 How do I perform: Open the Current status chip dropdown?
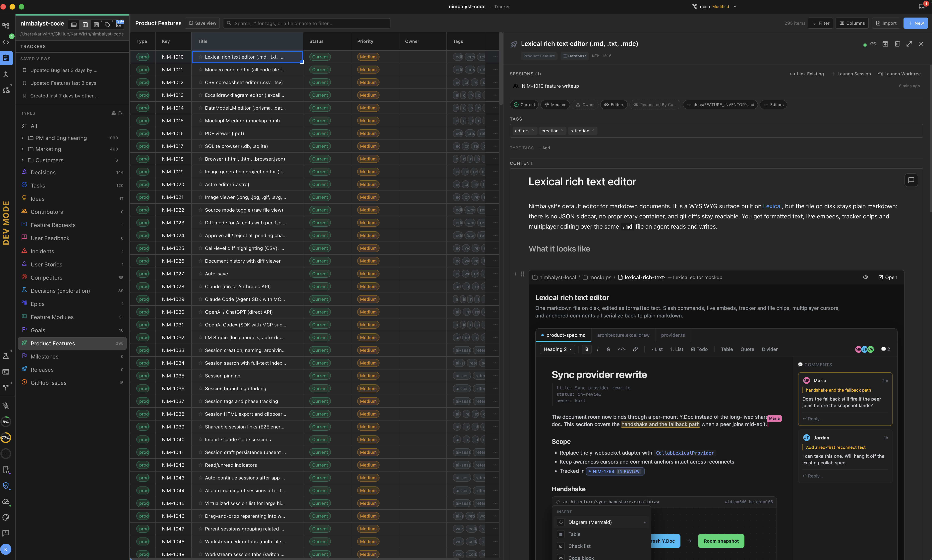point(524,105)
